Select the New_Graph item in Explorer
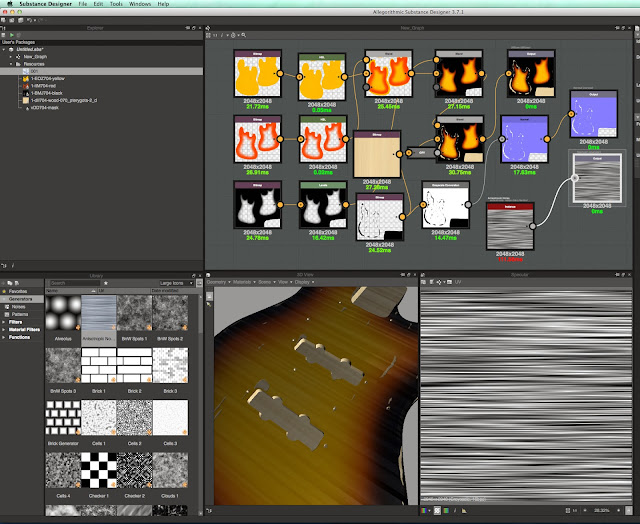Image resolution: width=640 pixels, height=524 pixels. pos(35,57)
